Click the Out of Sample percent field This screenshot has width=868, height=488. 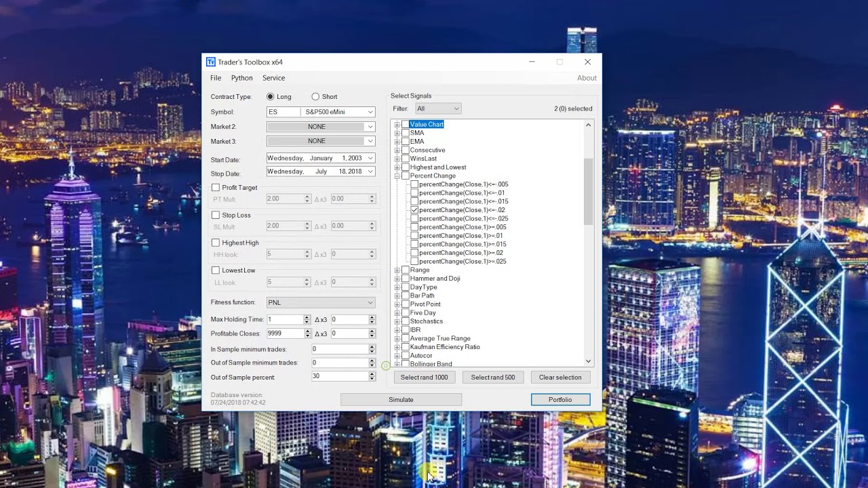coord(339,376)
